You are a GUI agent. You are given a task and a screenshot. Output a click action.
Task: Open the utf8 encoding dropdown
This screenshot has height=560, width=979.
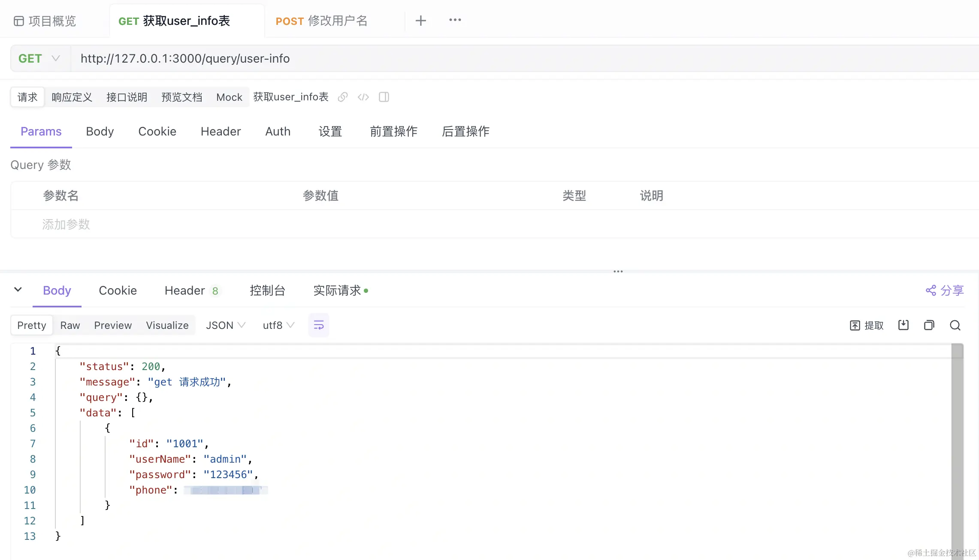tap(278, 325)
